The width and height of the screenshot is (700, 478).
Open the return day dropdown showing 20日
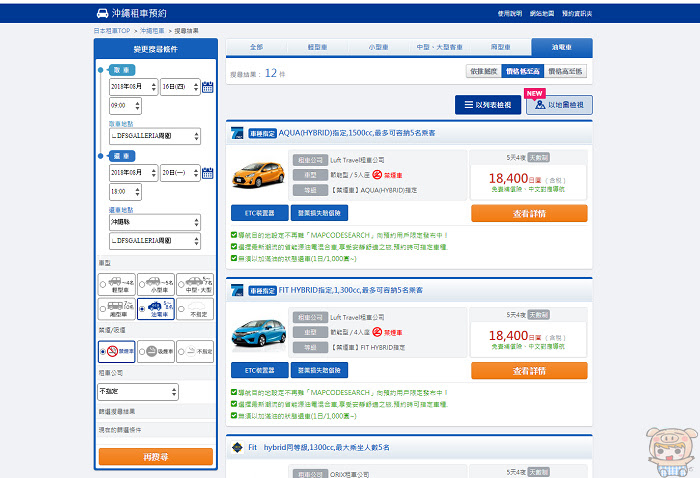pos(180,173)
